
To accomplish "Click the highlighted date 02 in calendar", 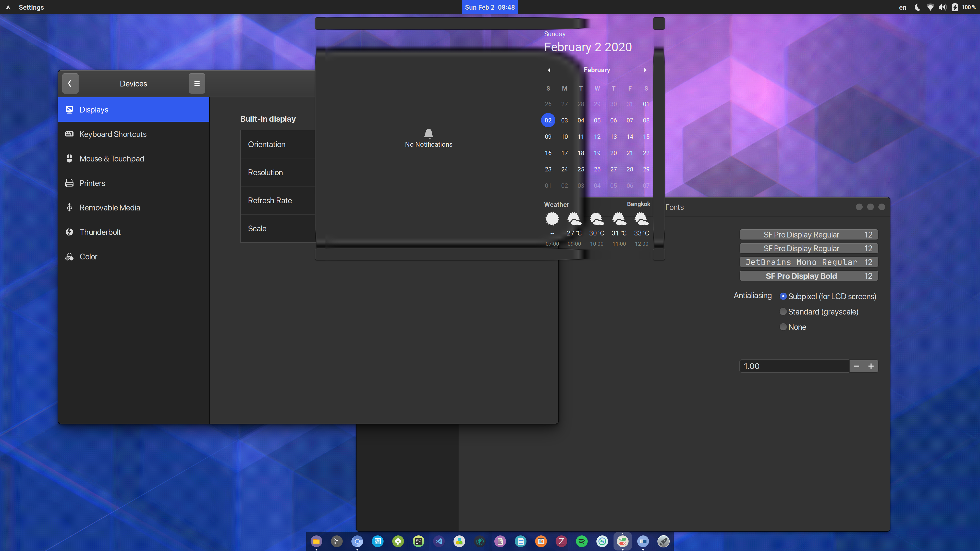I will pyautogui.click(x=548, y=120).
